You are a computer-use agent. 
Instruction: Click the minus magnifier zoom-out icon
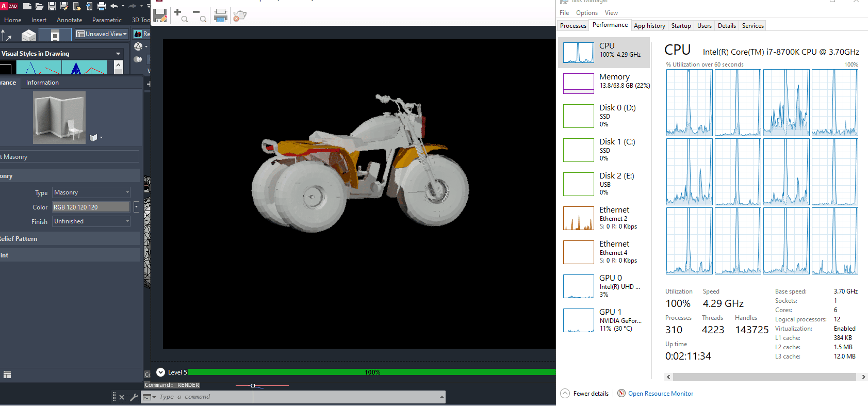coord(200,15)
